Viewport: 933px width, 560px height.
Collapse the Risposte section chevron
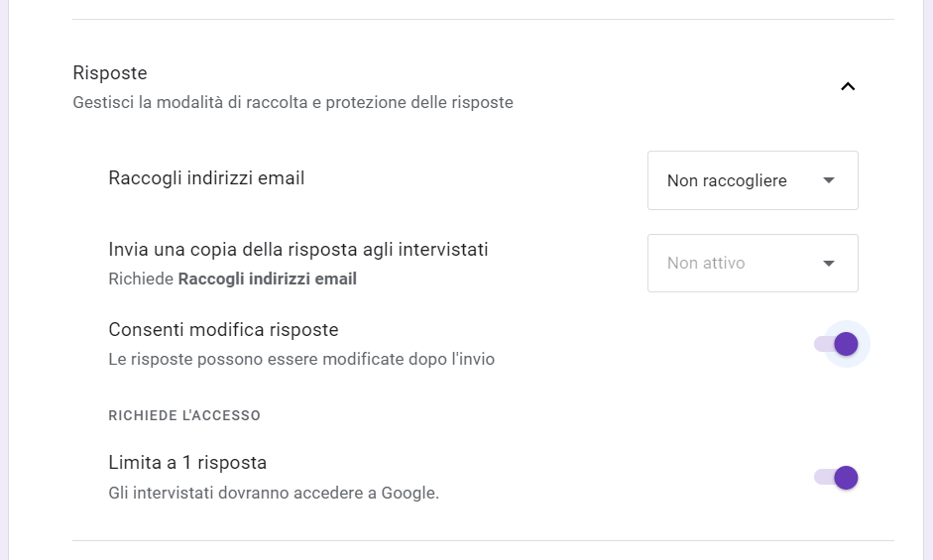tap(848, 86)
